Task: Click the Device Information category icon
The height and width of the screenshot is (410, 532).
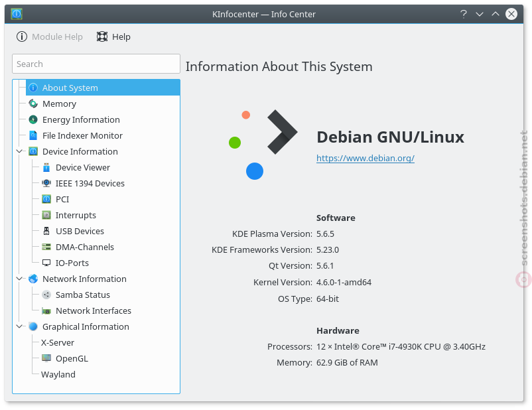Action: coord(33,151)
